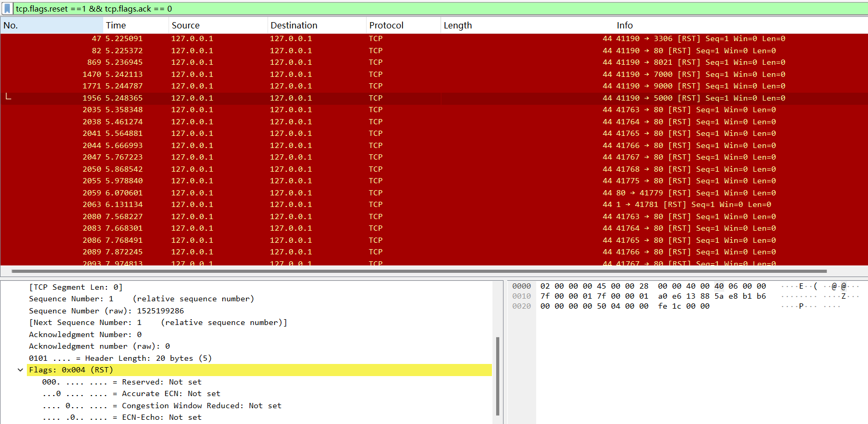Click the display filter bookmark icon

[x=7, y=8]
